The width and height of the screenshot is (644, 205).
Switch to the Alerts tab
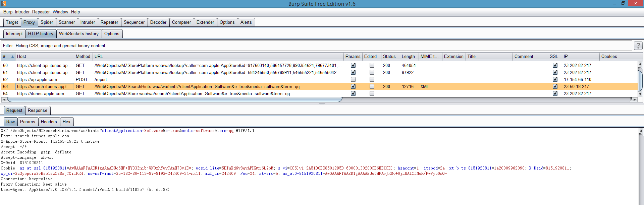[246, 22]
